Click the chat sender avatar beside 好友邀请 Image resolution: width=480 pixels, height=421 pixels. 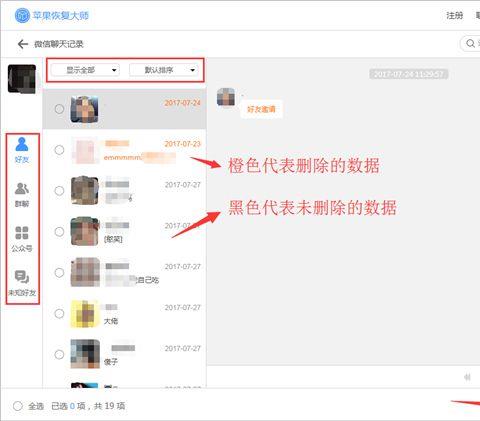[x=226, y=97]
